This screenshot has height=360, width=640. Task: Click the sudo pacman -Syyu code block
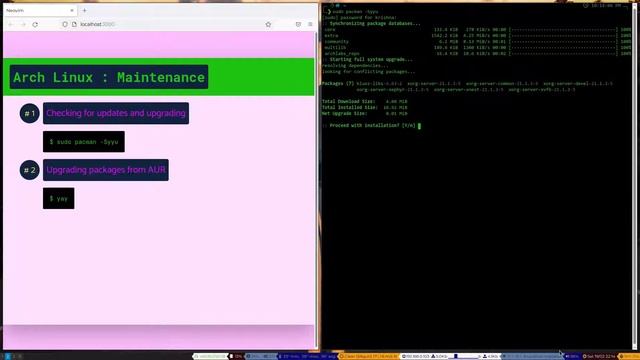click(x=84, y=142)
